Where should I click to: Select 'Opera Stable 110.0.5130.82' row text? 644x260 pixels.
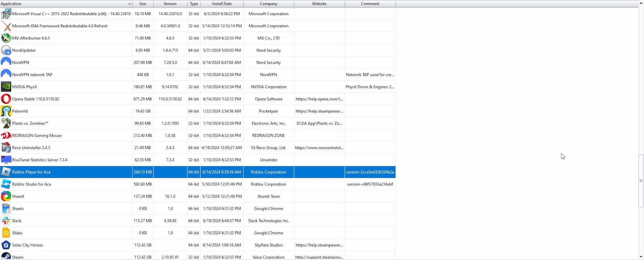(36, 99)
